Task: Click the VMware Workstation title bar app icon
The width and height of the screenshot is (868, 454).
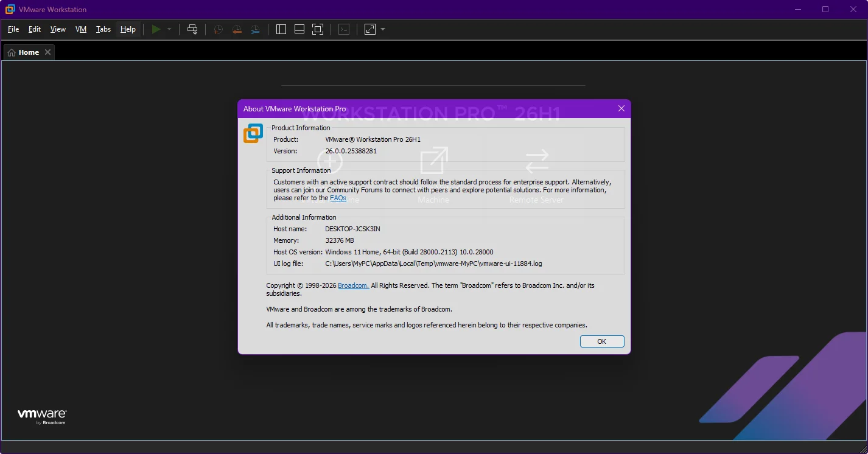Action: [x=10, y=9]
